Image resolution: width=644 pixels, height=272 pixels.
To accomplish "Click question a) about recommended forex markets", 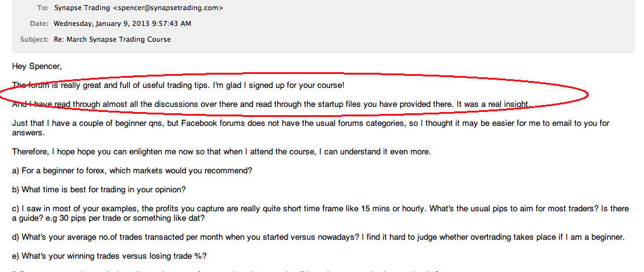I will 132,170.
